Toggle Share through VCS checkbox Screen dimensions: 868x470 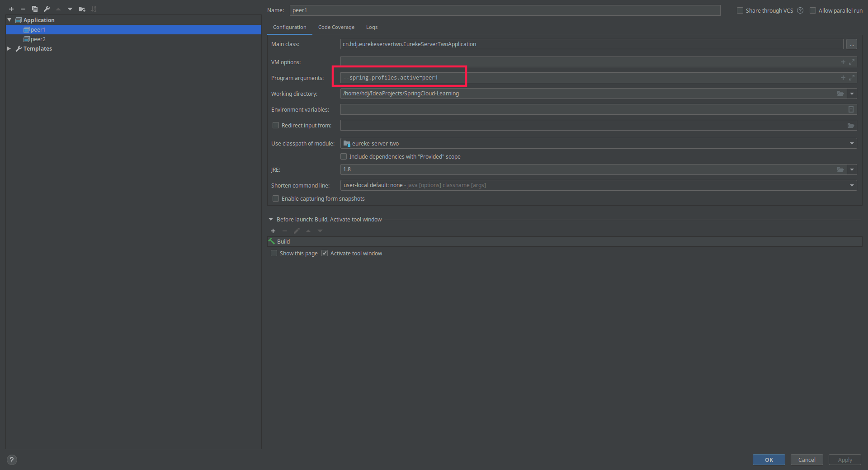pyautogui.click(x=740, y=10)
